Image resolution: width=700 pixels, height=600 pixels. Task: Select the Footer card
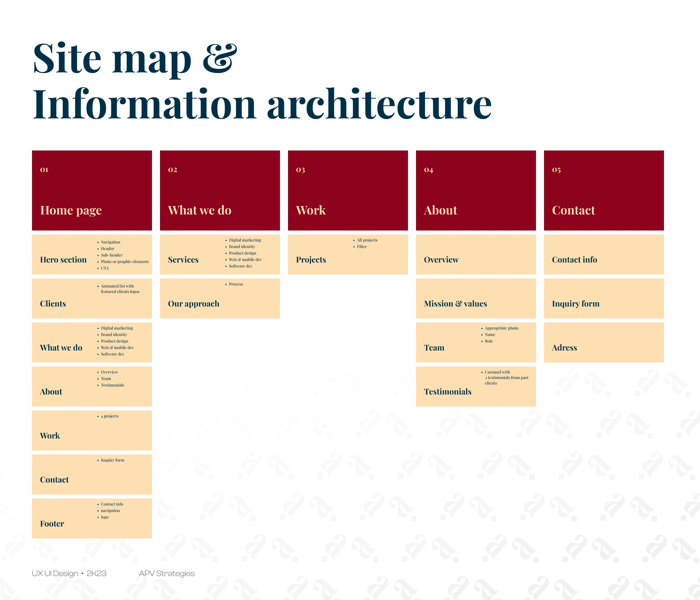point(92,518)
